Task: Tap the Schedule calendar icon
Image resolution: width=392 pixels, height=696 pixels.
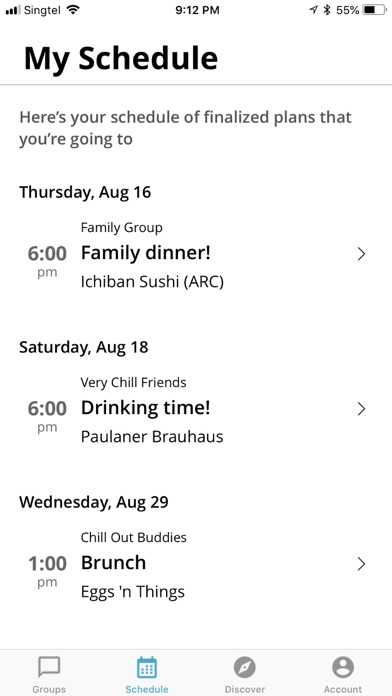Action: [147, 668]
